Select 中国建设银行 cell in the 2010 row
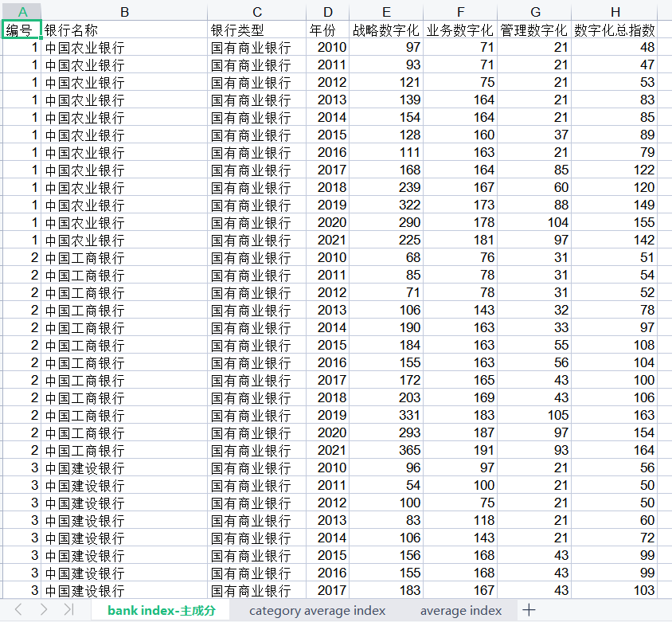 point(124,468)
